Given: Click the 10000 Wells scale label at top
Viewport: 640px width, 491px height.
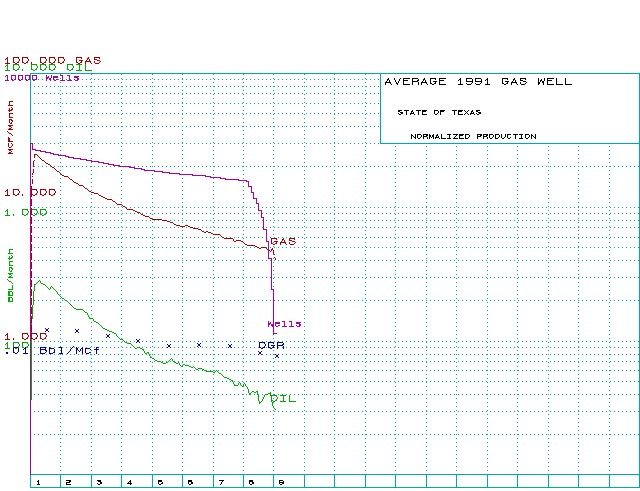Looking at the screenshot, I should [x=41, y=77].
